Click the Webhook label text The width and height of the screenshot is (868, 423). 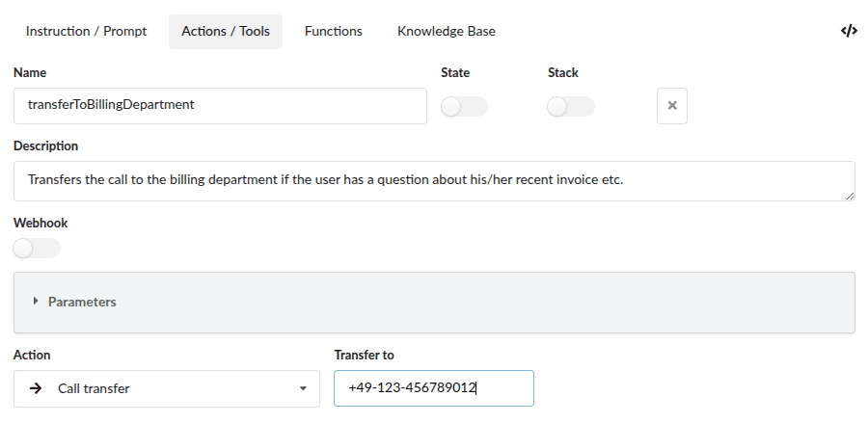[41, 223]
